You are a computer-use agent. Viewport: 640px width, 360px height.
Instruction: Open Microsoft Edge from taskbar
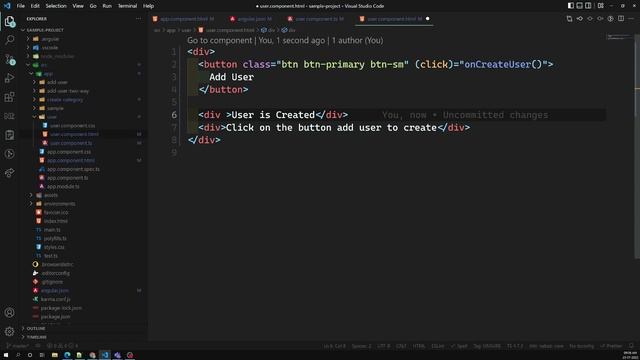coord(67,355)
